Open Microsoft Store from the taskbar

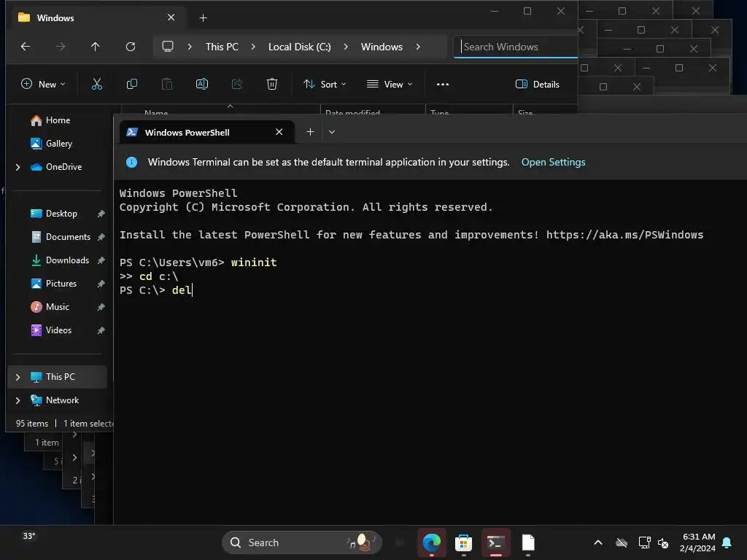[x=463, y=542]
